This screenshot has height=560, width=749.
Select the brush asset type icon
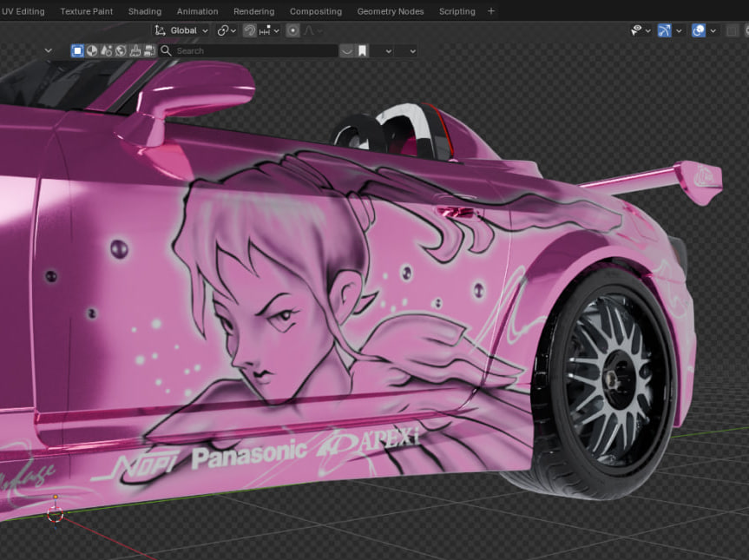pos(135,50)
